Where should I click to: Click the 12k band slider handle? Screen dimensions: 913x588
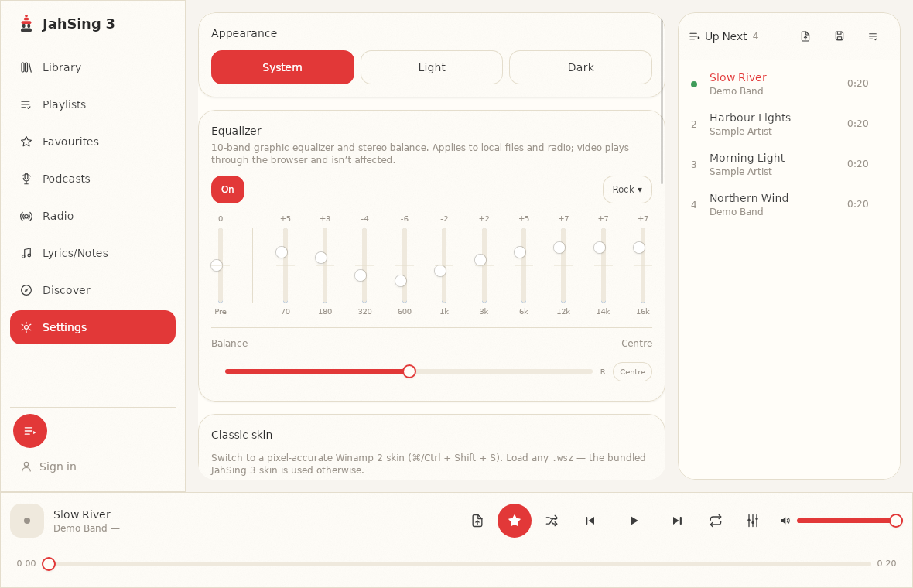[559, 248]
